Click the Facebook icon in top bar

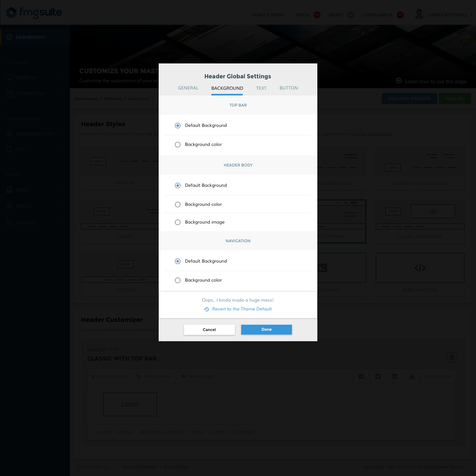coord(361,376)
